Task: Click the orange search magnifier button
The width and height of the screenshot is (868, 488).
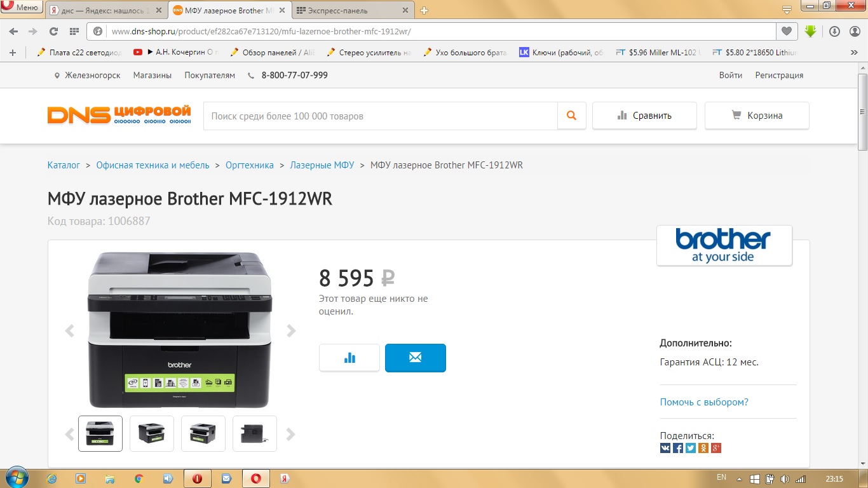Action: click(572, 116)
